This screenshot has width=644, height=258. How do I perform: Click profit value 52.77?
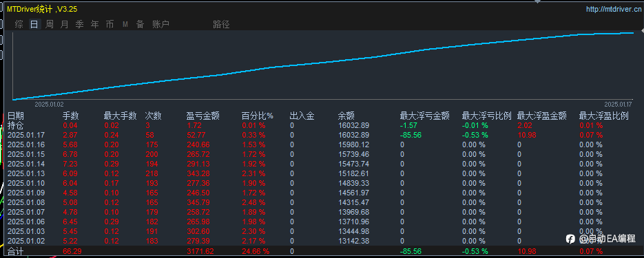tap(196, 135)
